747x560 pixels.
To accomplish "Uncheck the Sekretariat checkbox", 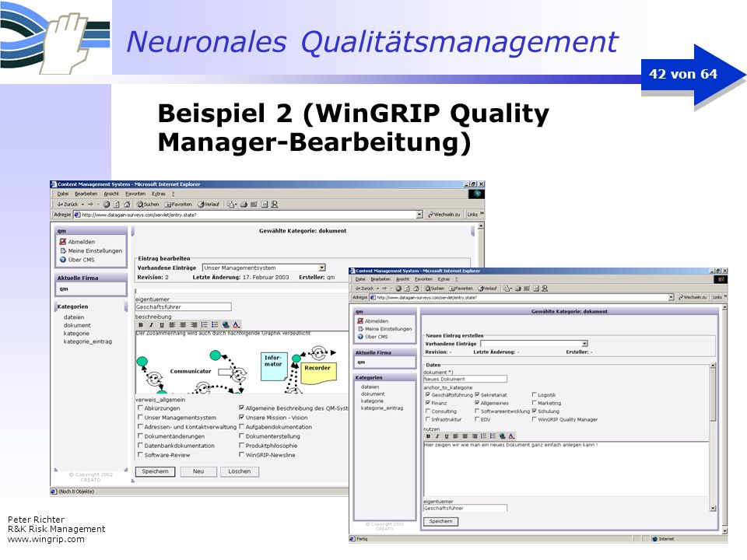I will click(x=477, y=395).
